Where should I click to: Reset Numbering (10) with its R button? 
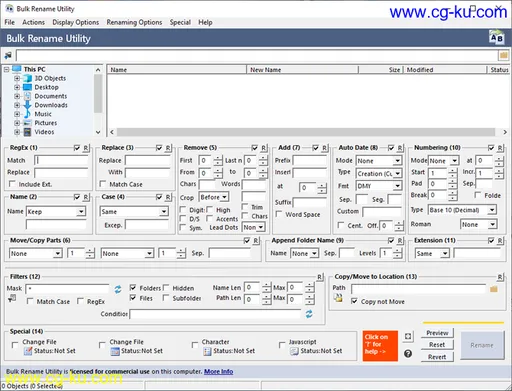(500, 148)
